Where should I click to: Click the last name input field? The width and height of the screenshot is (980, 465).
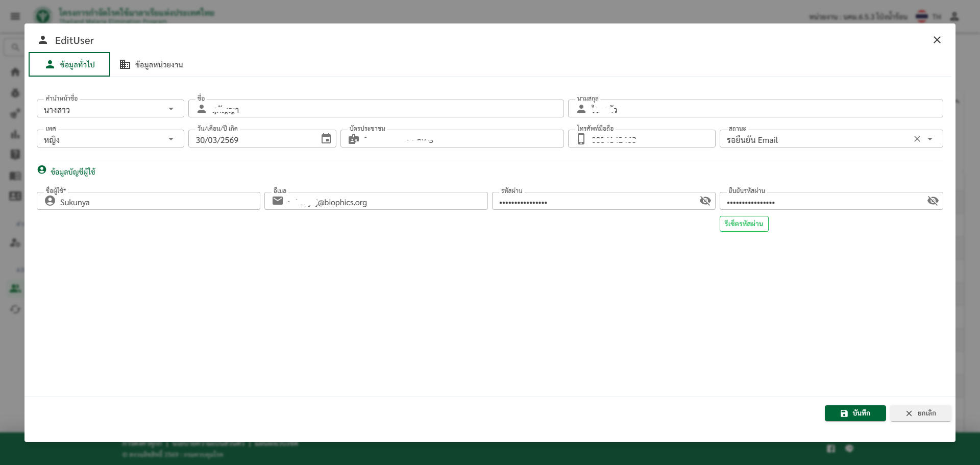pyautogui.click(x=766, y=109)
